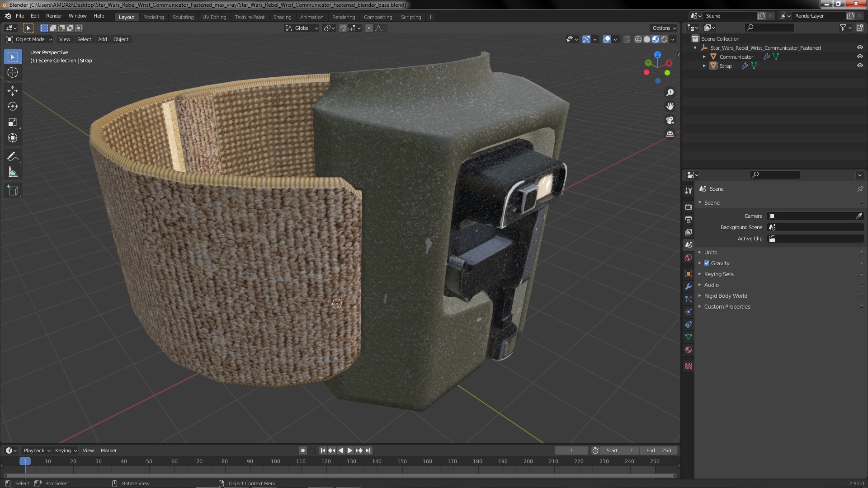Click the zoom view magnifier icon

tap(670, 93)
